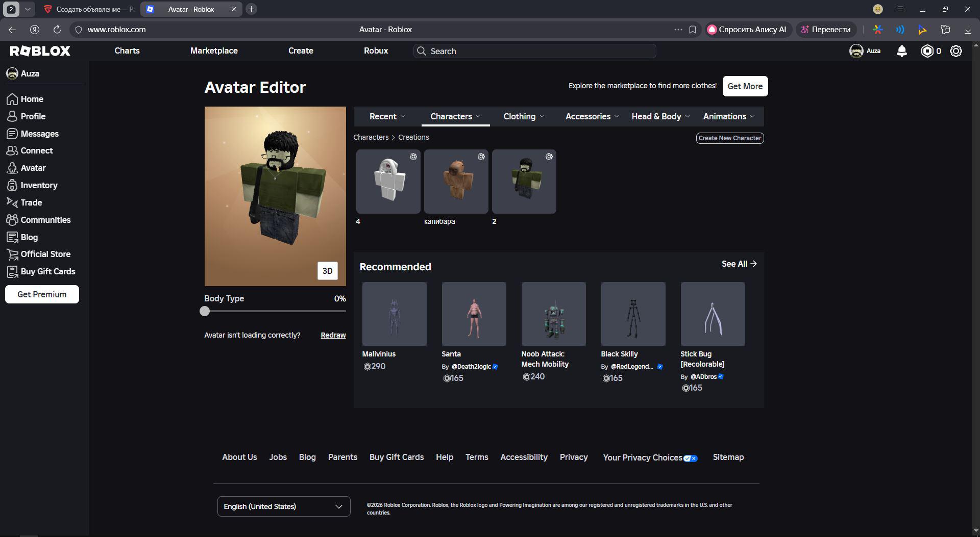This screenshot has width=980, height=537.
Task: Open the Malivinius recommended item
Action: (395, 314)
